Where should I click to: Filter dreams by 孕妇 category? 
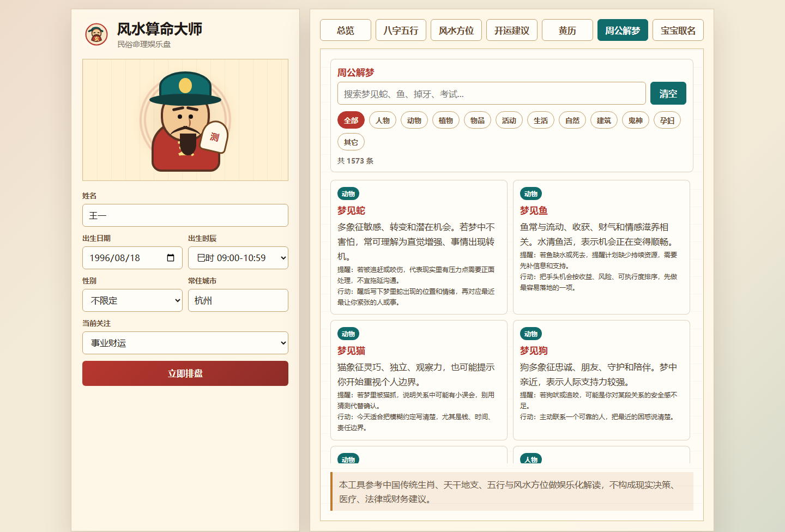click(667, 120)
